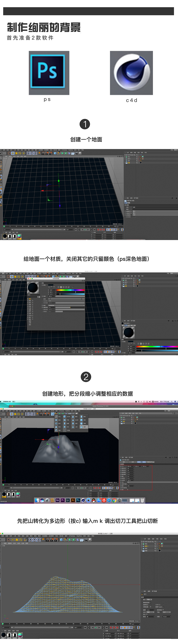
Task: Click Camera icon in wireframe mountain screenshot toolbar
Action: tap(86, 540)
